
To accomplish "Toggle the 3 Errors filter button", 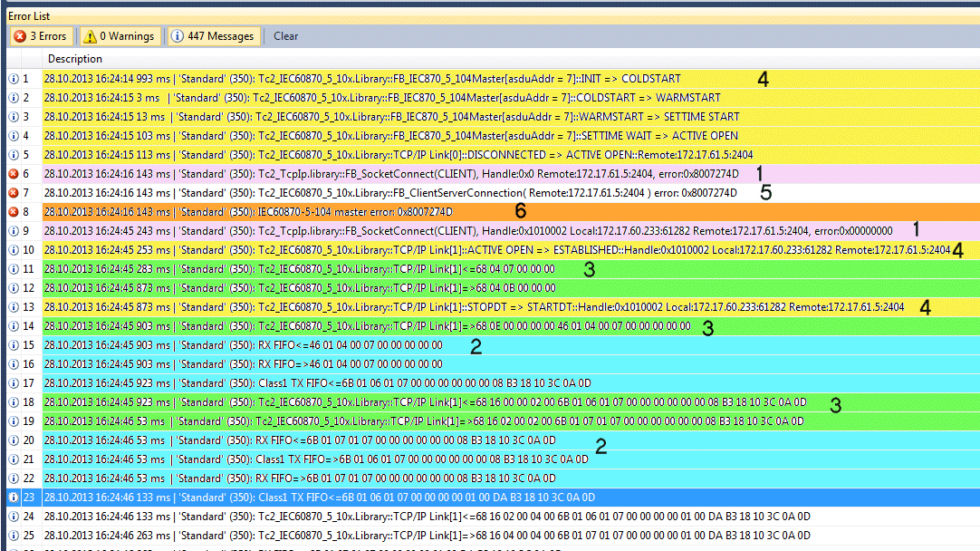I will click(42, 36).
